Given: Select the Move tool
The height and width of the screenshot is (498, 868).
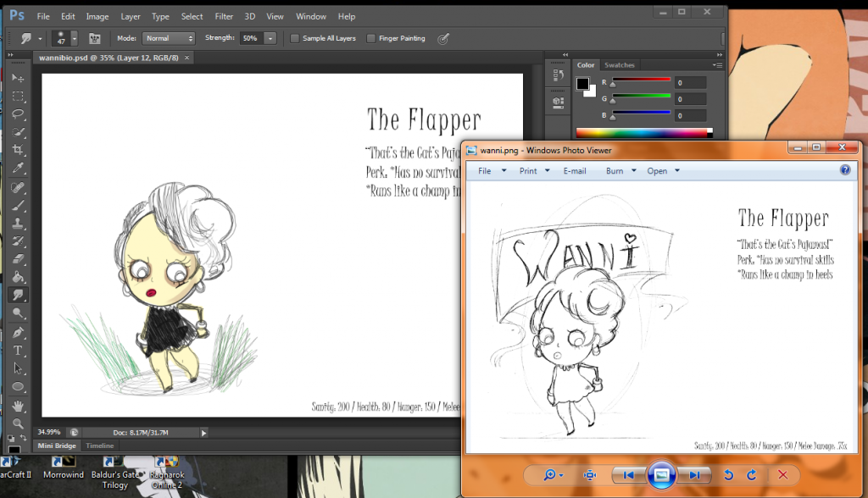Looking at the screenshot, I should [18, 78].
